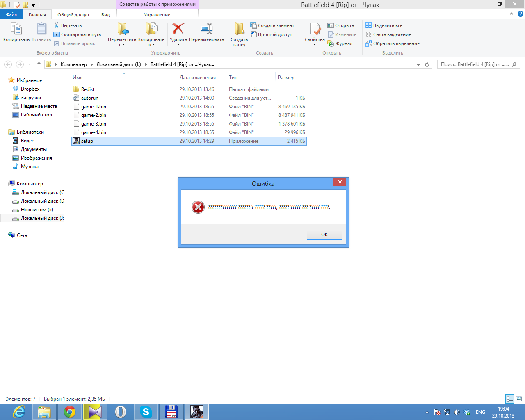Open Copy to (Копировать в) menu

click(x=151, y=34)
